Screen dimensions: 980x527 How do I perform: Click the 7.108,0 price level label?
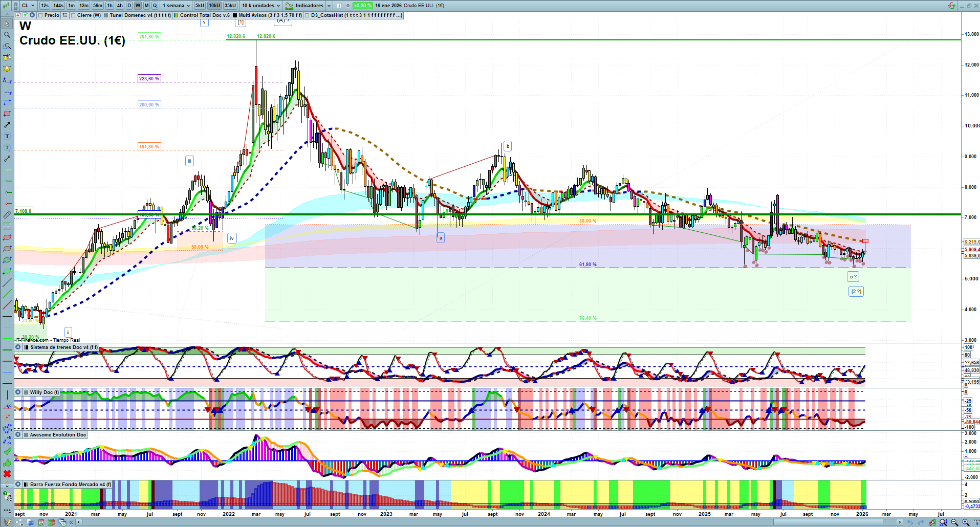coord(24,211)
